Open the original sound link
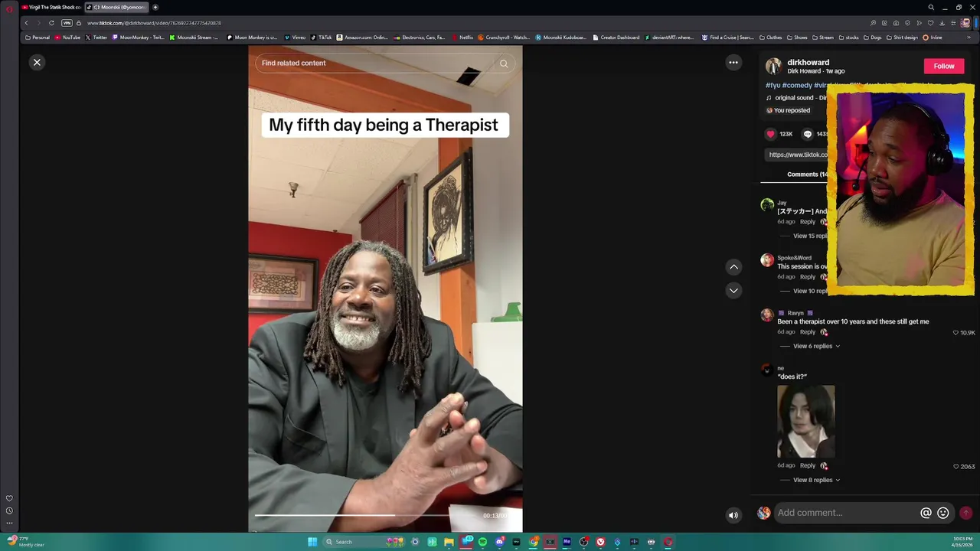980x551 pixels. point(800,98)
